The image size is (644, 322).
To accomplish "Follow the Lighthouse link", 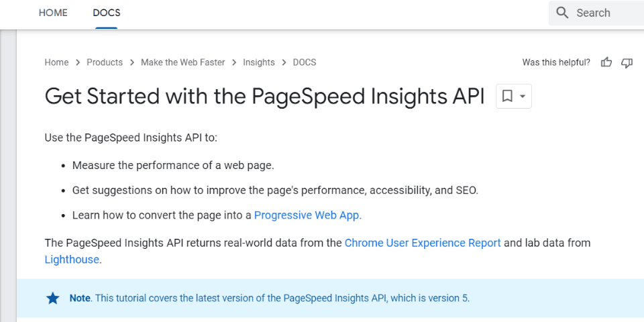I will coord(72,260).
